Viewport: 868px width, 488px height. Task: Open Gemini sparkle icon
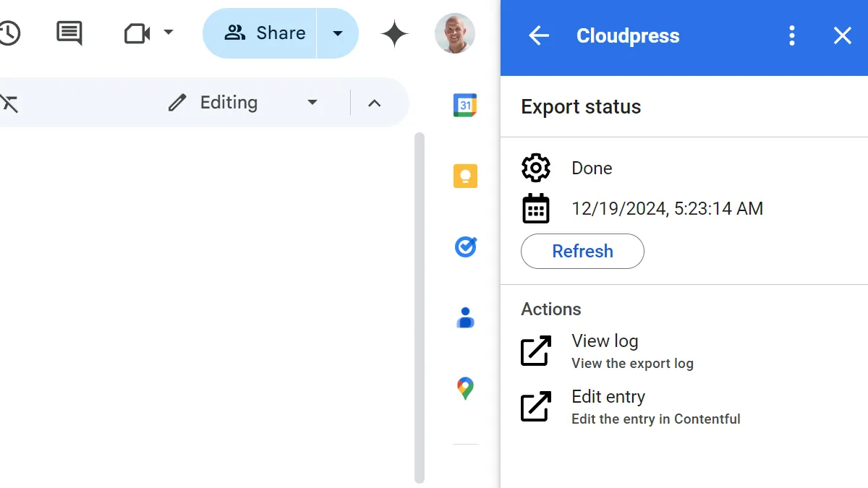click(x=395, y=33)
